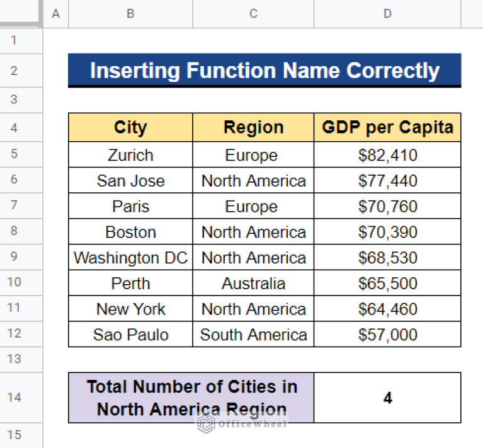Viewport: 483px width, 448px height.
Task: Select row 10 header
Action: (14, 282)
